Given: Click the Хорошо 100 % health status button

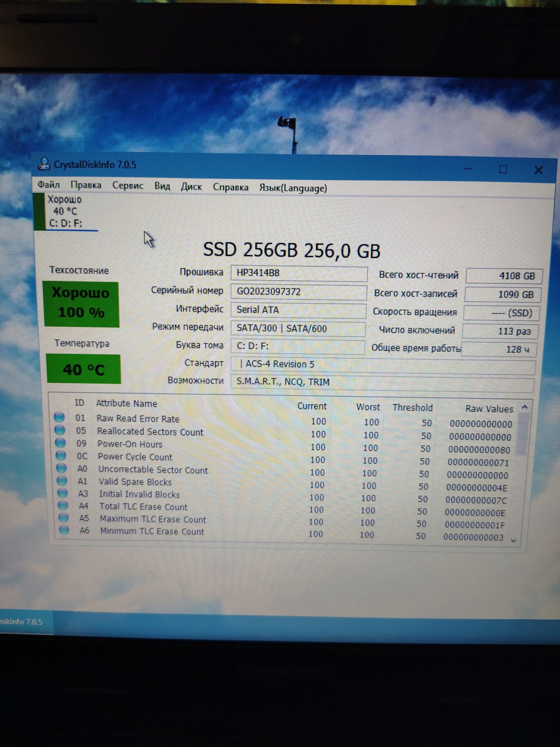Looking at the screenshot, I should pos(81,304).
